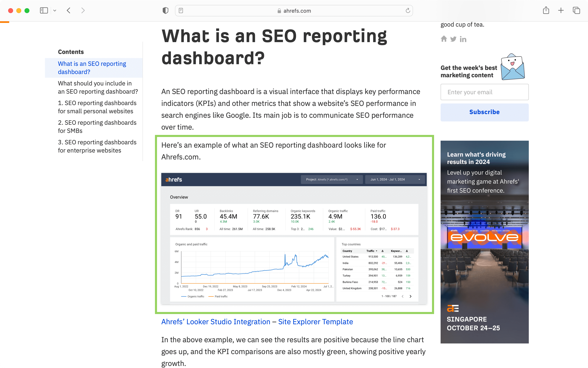
Task: Open Ahrefs' Looker Studio Integration link
Action: (216, 322)
